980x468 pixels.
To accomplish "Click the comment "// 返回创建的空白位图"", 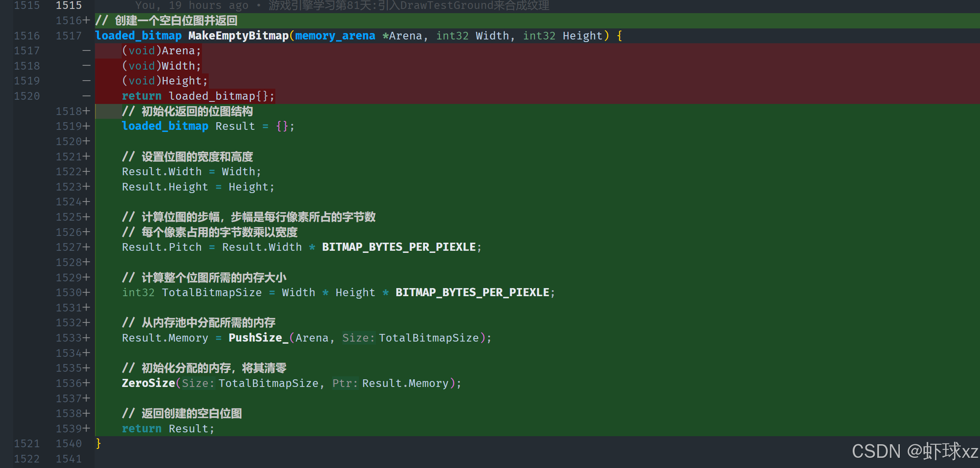I will (x=182, y=414).
